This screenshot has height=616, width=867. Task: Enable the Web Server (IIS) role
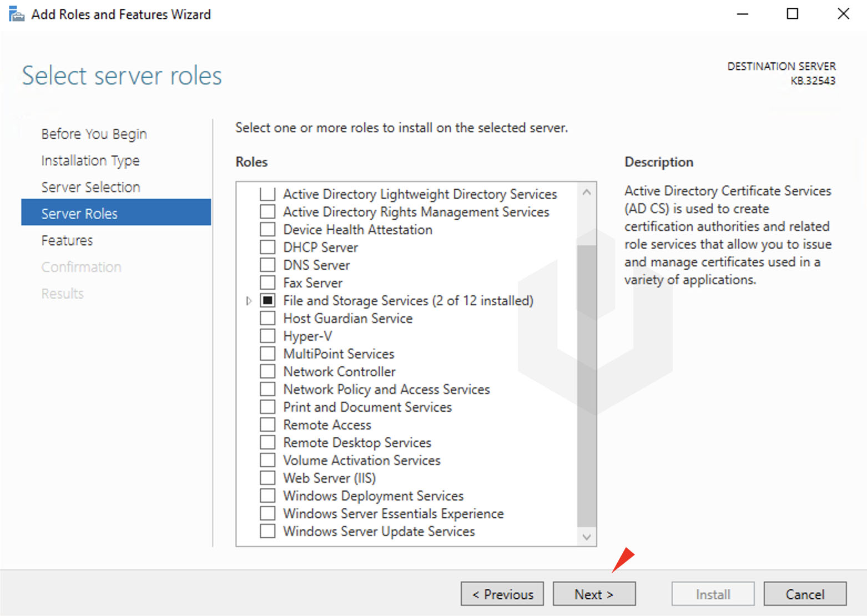268,478
